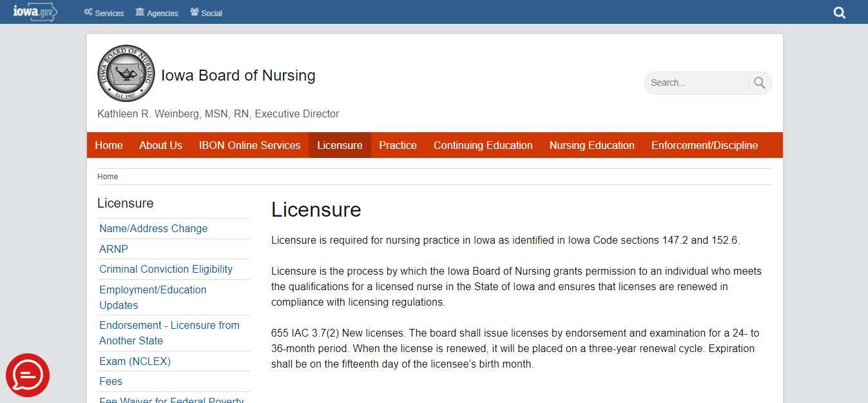This screenshot has width=868, height=403.
Task: Click the Agencies building icon
Action: tap(140, 12)
